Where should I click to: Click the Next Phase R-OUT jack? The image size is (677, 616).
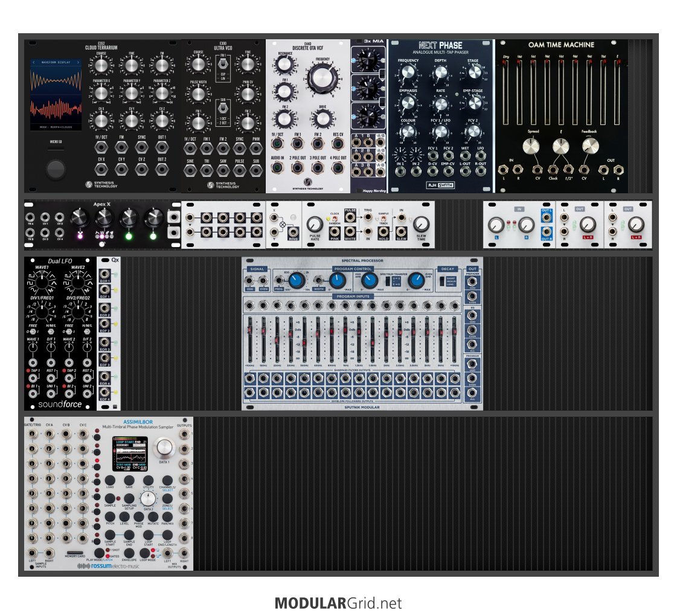481,172
